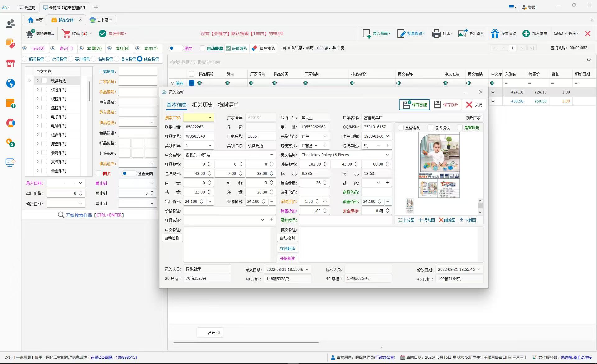This screenshot has height=364, width=597.
Task: Open the 产品状态 dropdown
Action: [325, 136]
